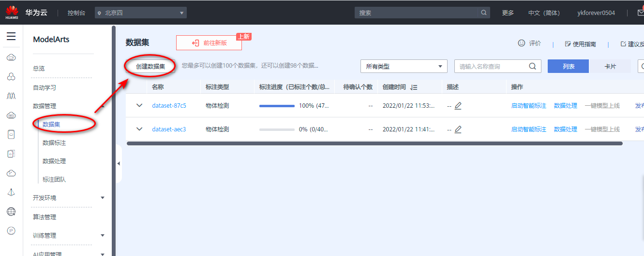
Task: Click the cloud disk icon in left rail
Action: 11,115
